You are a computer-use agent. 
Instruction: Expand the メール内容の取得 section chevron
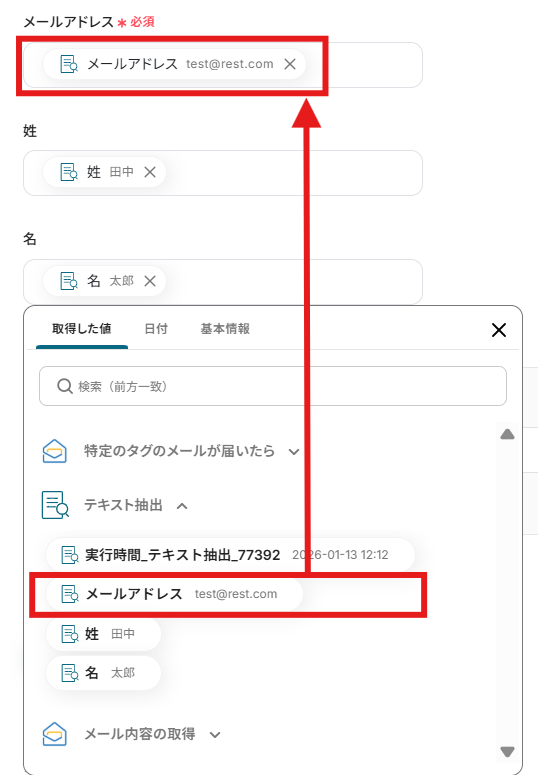(215, 735)
